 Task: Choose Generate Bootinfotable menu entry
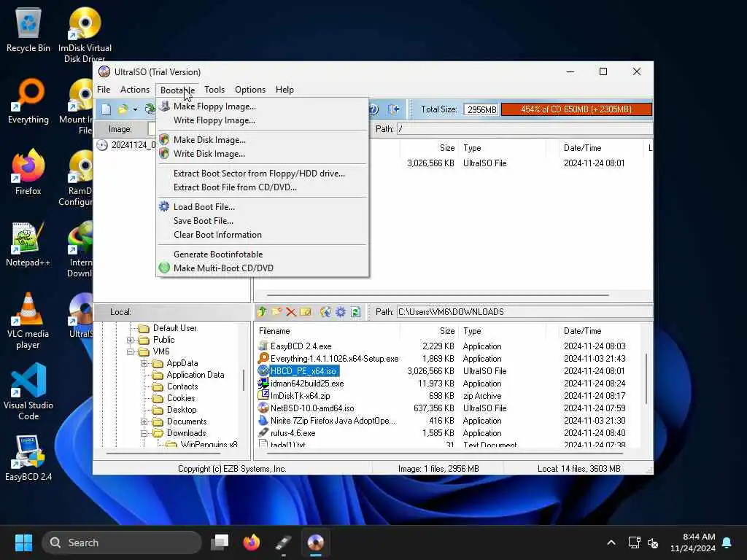coord(263,254)
